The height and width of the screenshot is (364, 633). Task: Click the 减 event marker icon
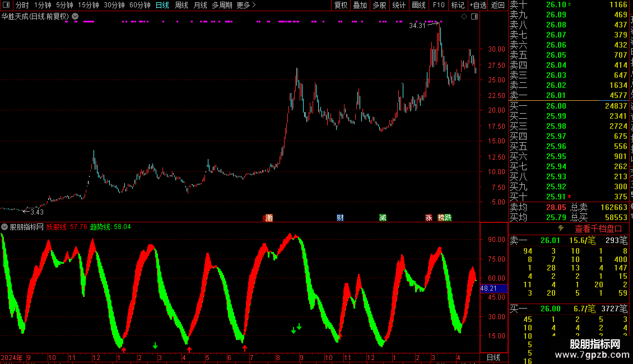pos(383,217)
